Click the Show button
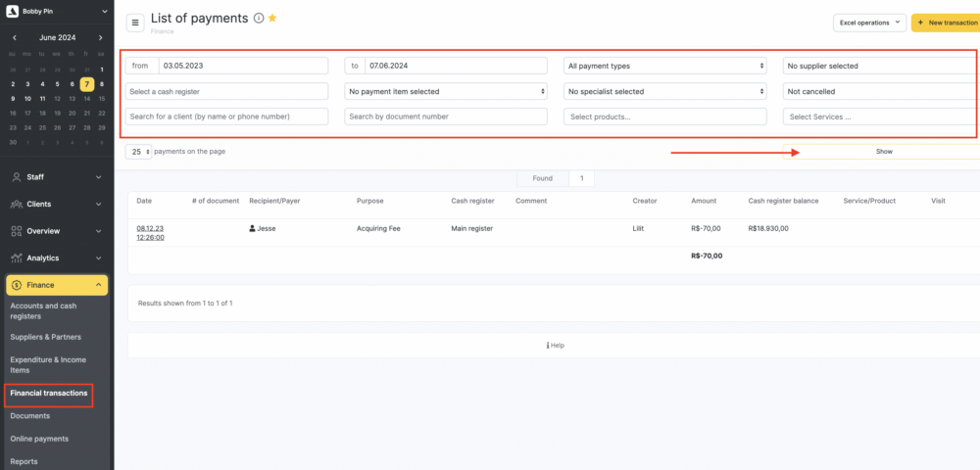This screenshot has height=470, width=980. point(881,152)
